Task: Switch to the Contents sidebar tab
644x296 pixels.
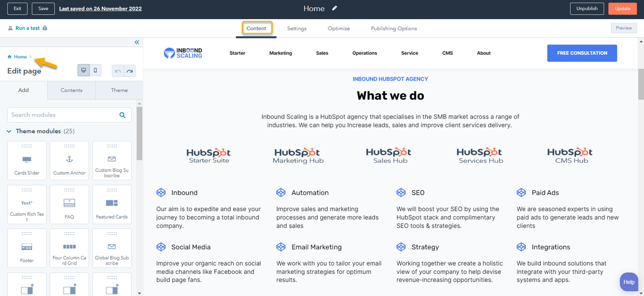Action: 71,90
